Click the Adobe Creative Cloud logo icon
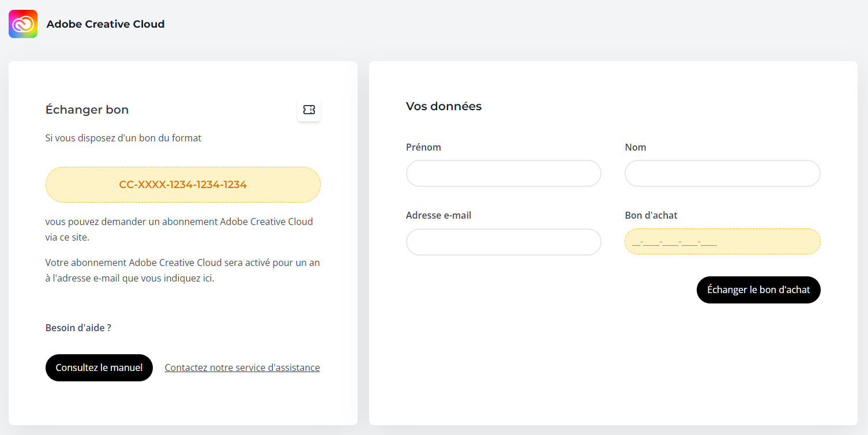 23,24
